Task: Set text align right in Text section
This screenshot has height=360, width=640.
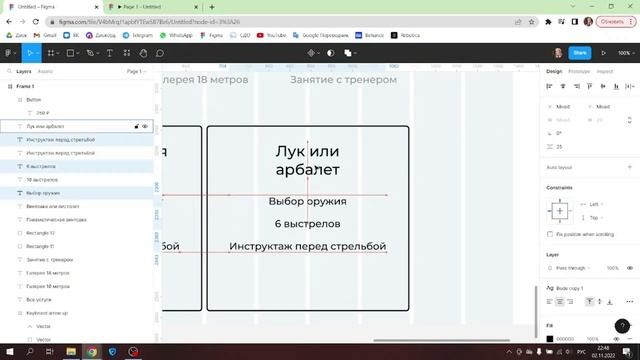Action: point(570,302)
